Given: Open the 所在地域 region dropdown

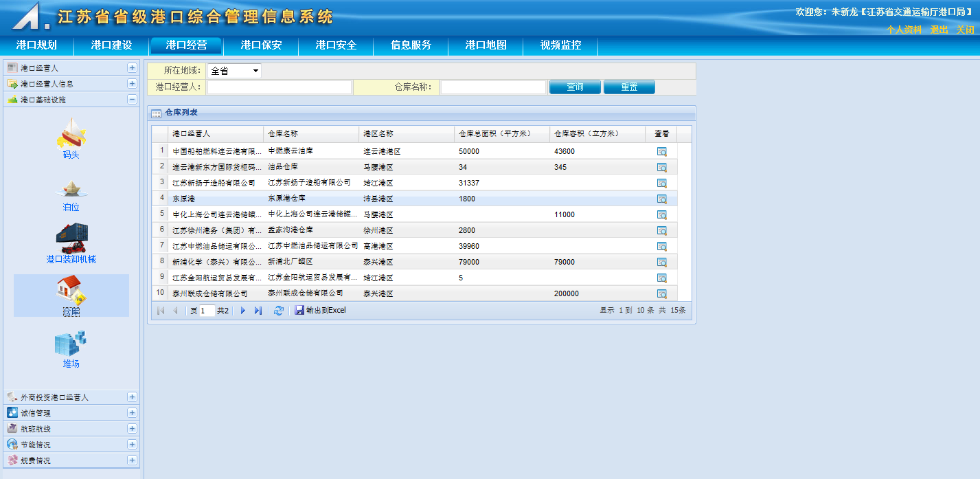Looking at the screenshot, I should pyautogui.click(x=234, y=71).
